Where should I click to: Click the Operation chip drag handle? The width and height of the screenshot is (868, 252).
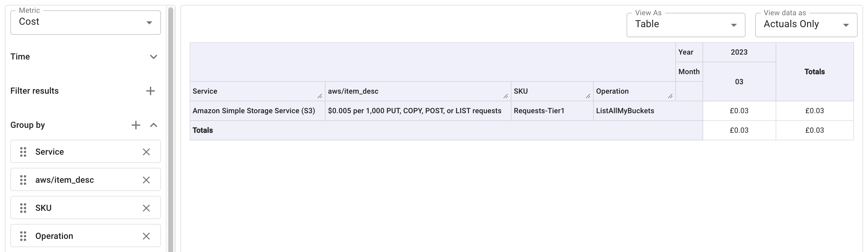pos(23,236)
